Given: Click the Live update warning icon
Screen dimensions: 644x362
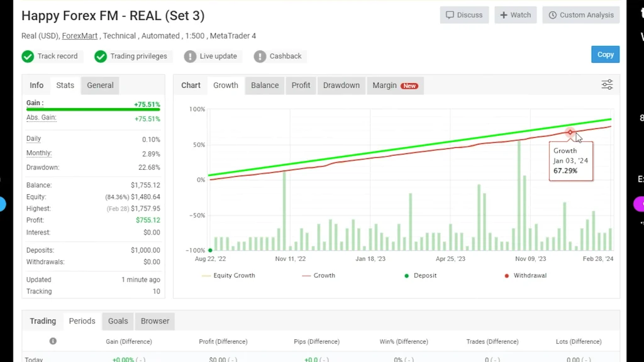Looking at the screenshot, I should 190,57.
